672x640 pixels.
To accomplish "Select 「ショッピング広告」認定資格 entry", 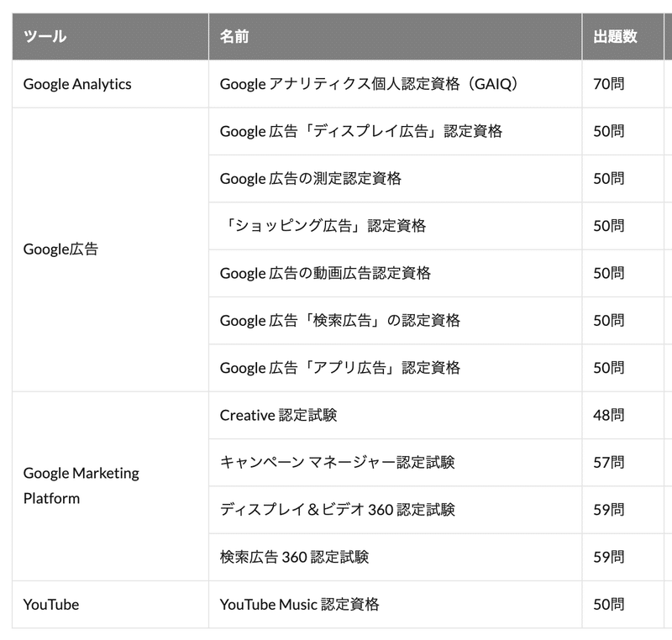I will pos(395,226).
